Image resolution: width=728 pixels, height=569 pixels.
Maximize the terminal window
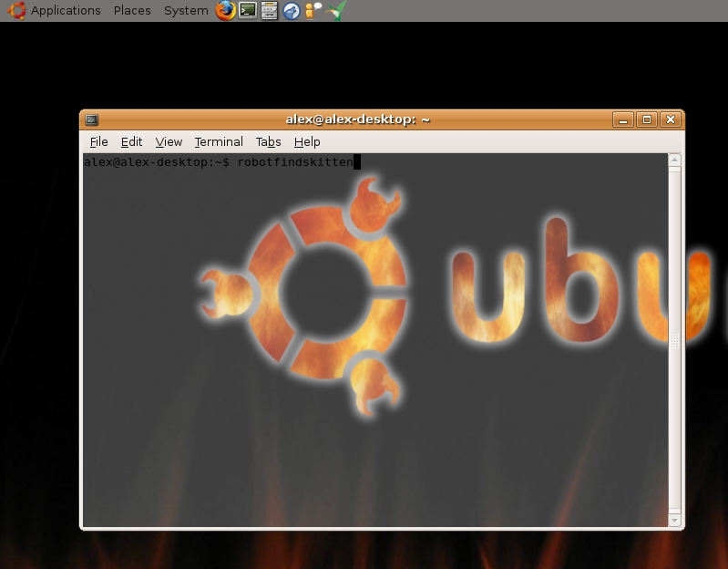point(647,119)
